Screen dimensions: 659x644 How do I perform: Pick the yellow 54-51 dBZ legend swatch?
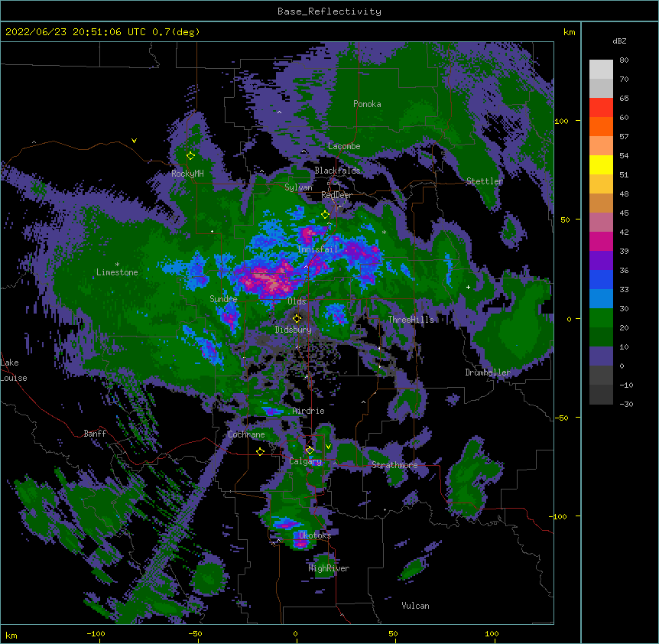[x=601, y=164]
